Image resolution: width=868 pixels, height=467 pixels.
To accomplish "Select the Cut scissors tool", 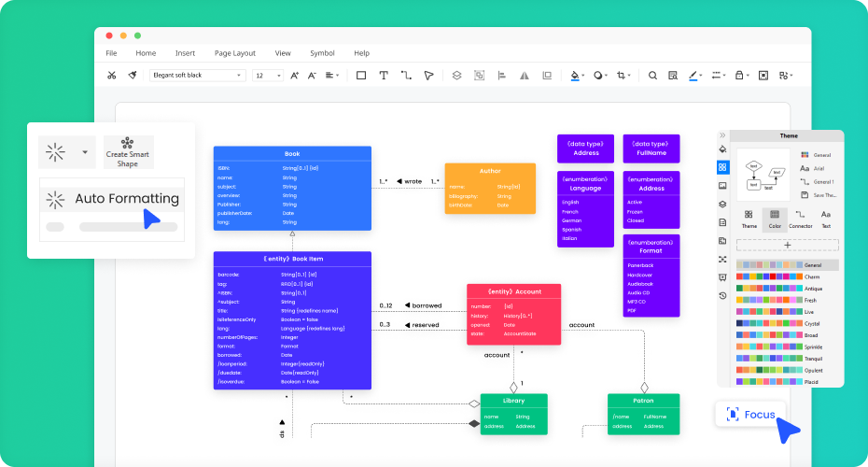I will (112, 75).
